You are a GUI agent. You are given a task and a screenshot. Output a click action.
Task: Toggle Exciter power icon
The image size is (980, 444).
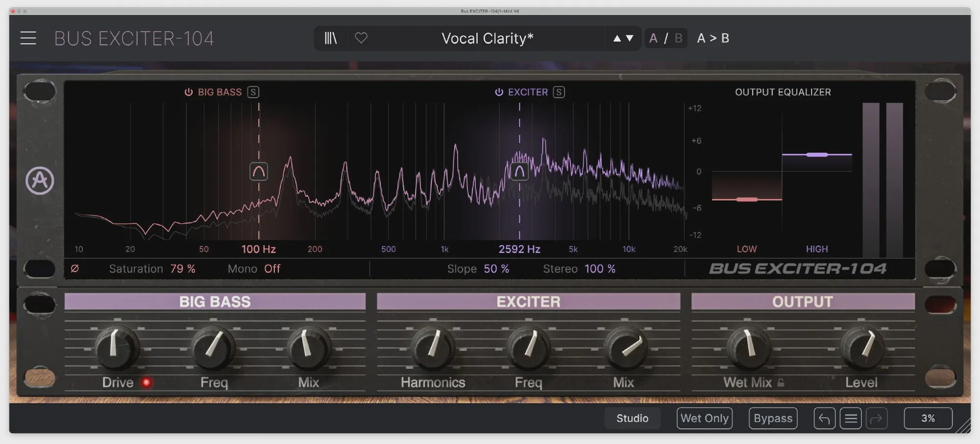[499, 92]
